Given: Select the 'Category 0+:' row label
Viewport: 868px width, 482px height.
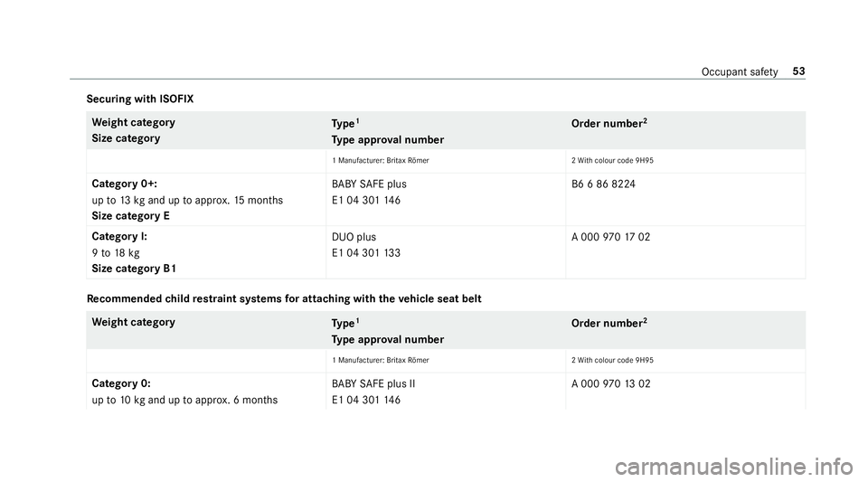Looking at the screenshot, I should (125, 184).
